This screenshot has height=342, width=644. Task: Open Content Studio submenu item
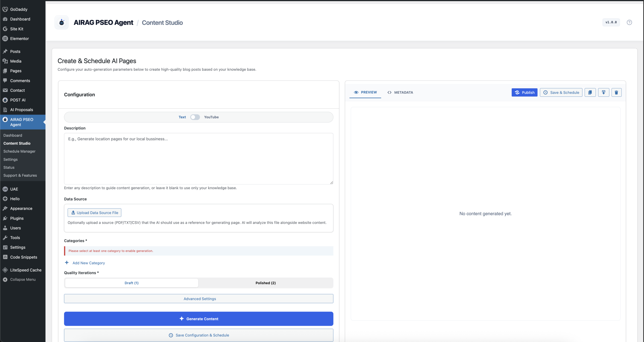point(17,143)
